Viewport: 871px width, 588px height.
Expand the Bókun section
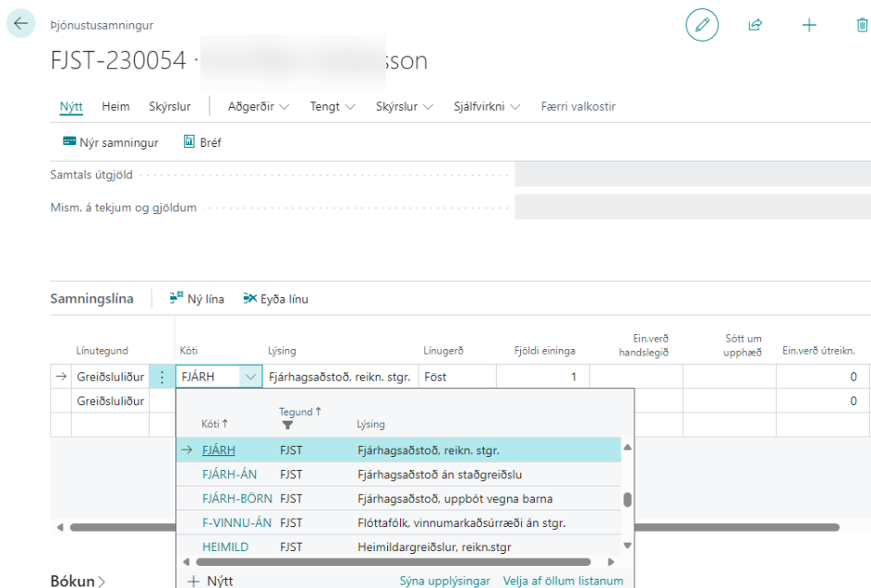click(78, 581)
